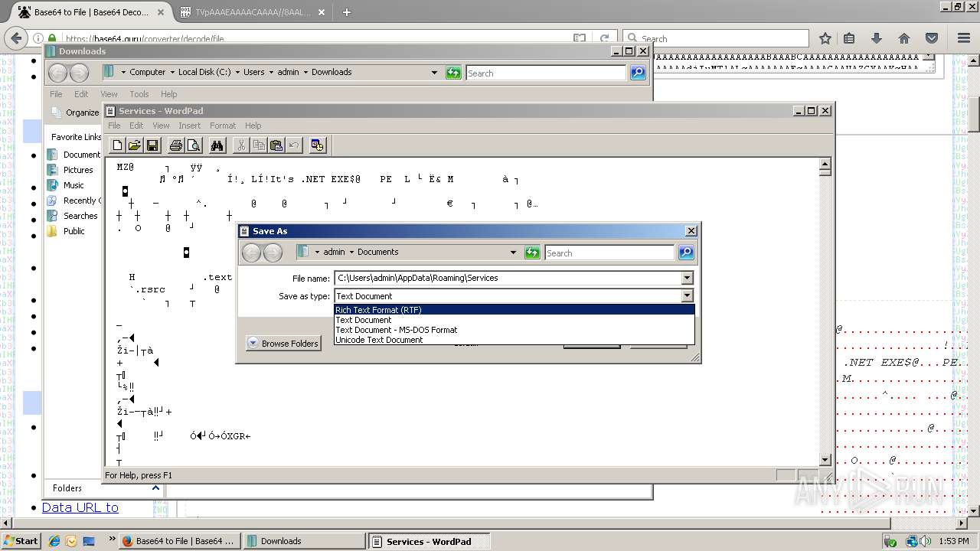Switch to TVpAAAE Firefox tab

pos(253,12)
